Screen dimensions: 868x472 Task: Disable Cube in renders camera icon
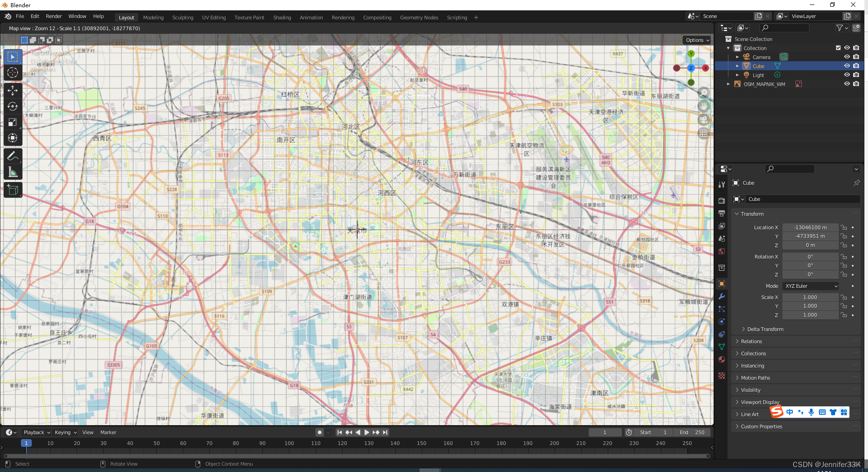click(x=856, y=66)
